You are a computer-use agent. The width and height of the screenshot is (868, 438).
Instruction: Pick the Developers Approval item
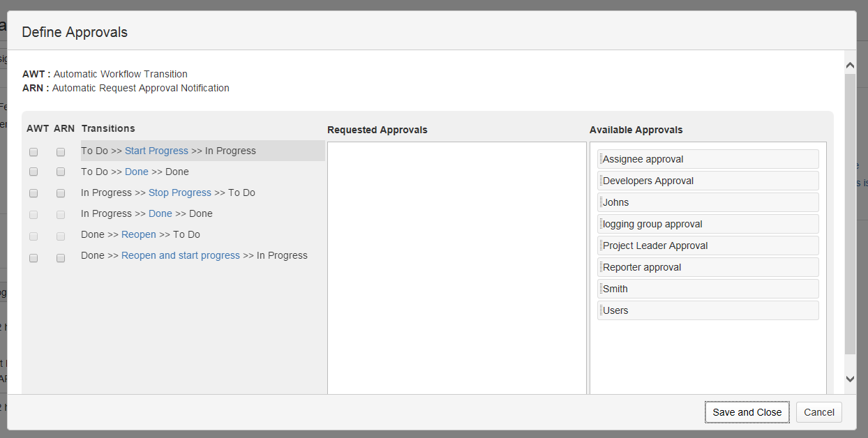pos(708,181)
